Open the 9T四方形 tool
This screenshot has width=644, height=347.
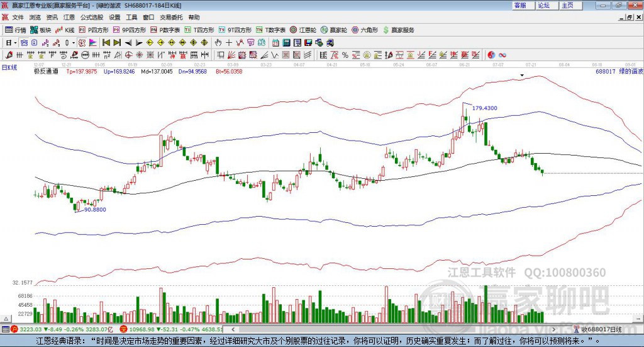click(235, 30)
